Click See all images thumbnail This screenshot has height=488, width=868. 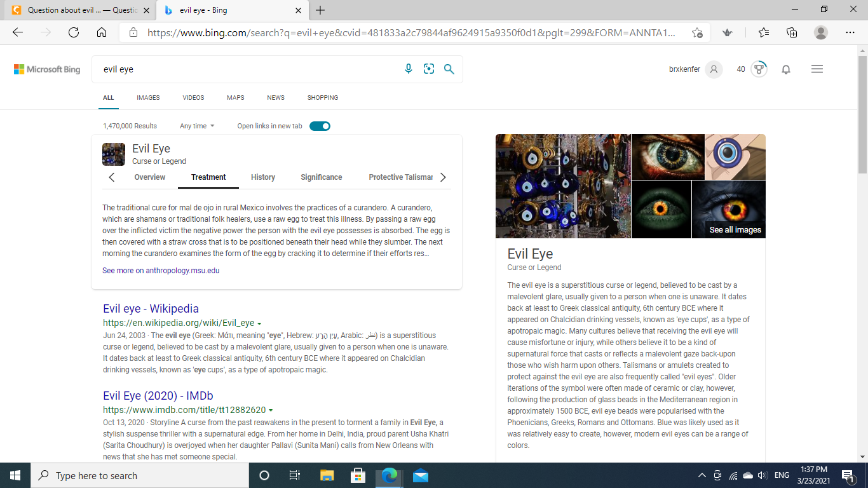click(x=729, y=210)
